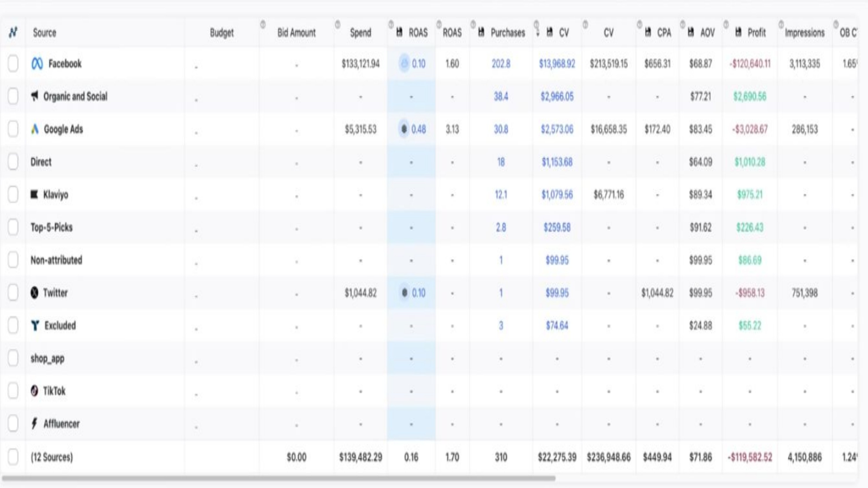Click Twitter spend value $1,044.82
This screenshot has height=488, width=868.
coord(361,293)
